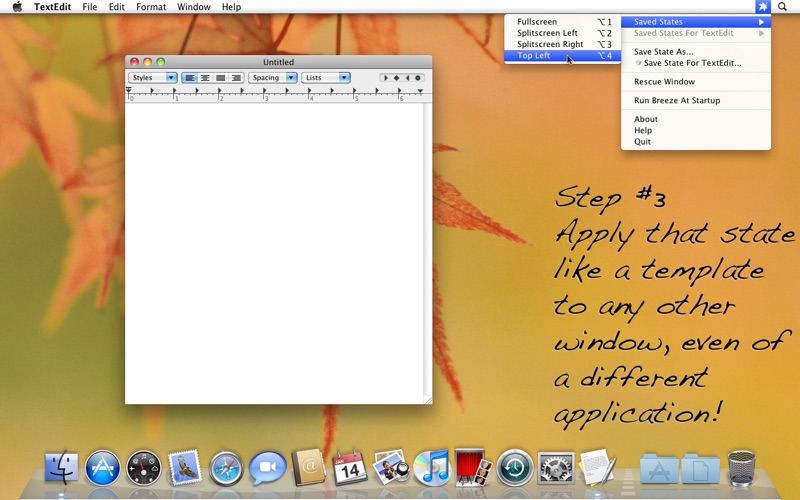800x500 pixels.
Task: Click the right margin marker on ruler
Action: click(420, 91)
